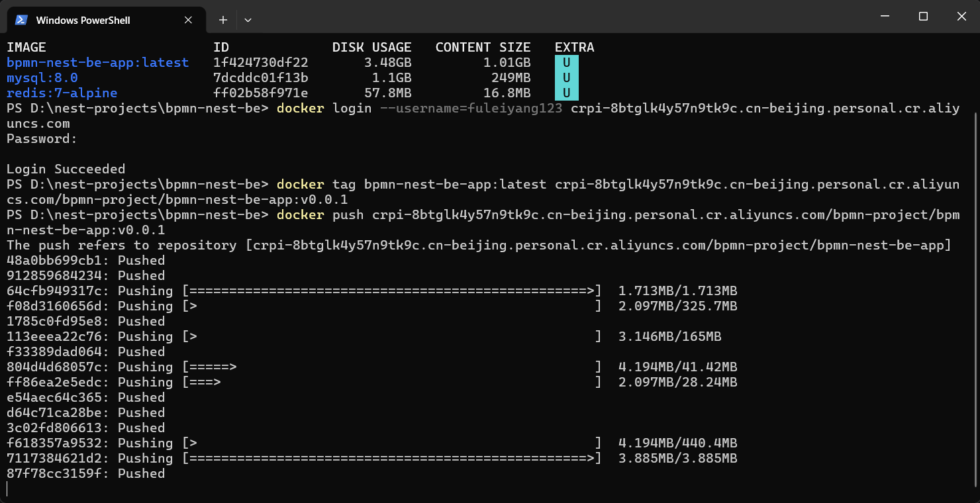This screenshot has height=503, width=980.
Task: Click the U flag in mysql:8.0 row
Action: 567,78
